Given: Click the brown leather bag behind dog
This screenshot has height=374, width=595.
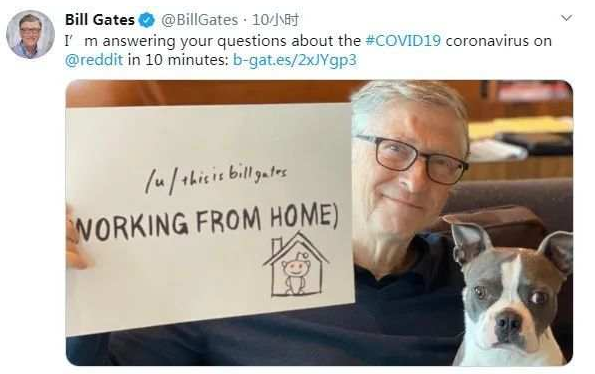Looking at the screenshot, I should pos(493,222).
